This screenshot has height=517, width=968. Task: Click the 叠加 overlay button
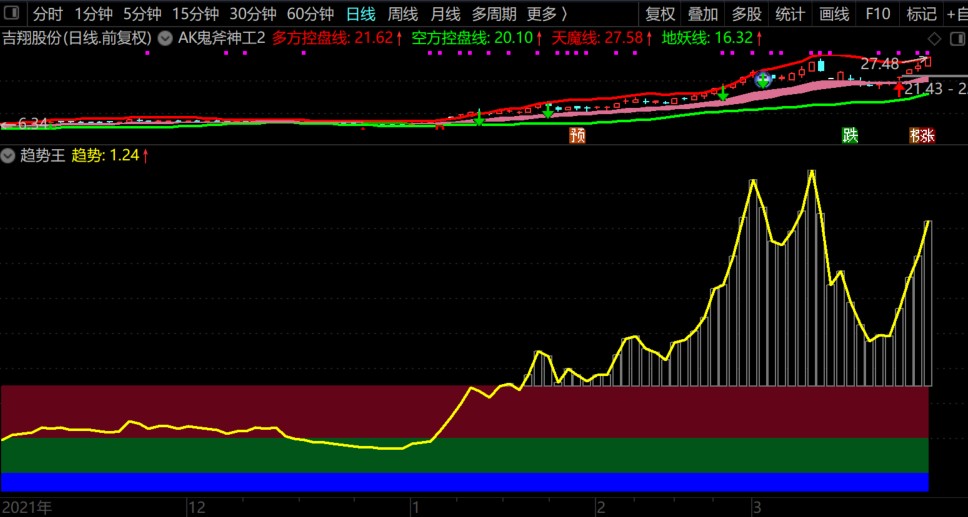[x=703, y=14]
